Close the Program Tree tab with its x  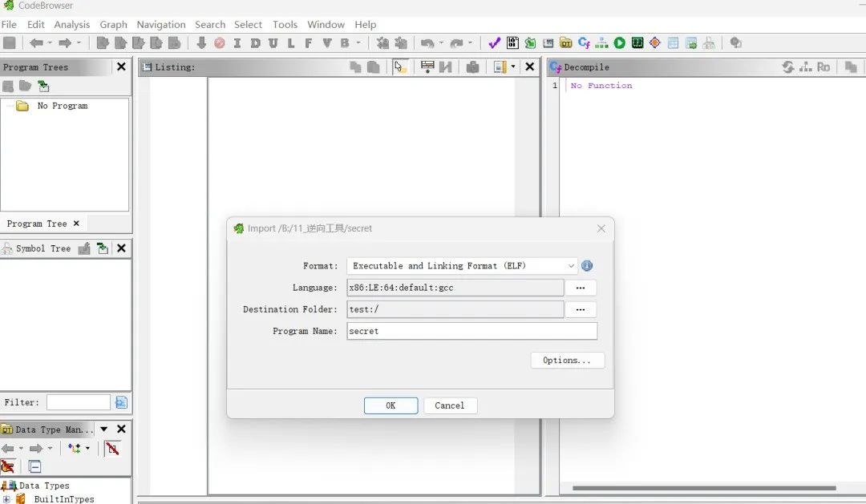[76, 224]
